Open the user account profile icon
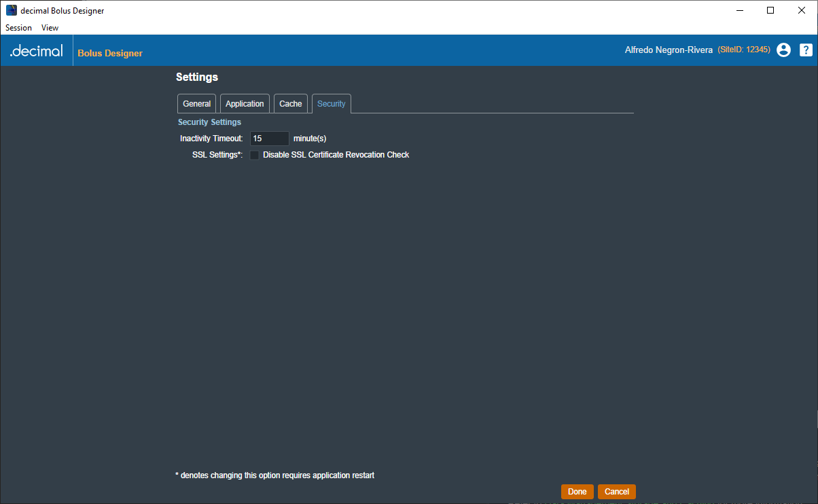This screenshot has width=818, height=504. point(783,50)
